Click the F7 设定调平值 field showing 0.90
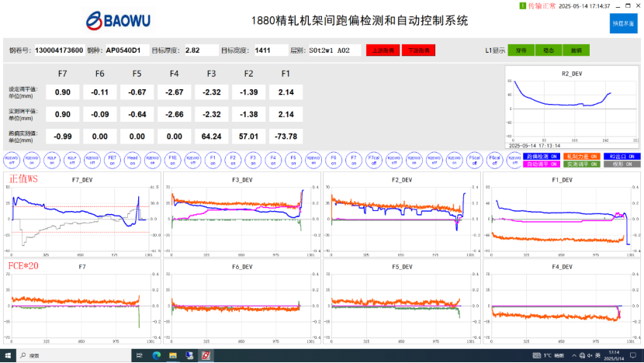Image resolution: width=644 pixels, height=363 pixels. (63, 92)
